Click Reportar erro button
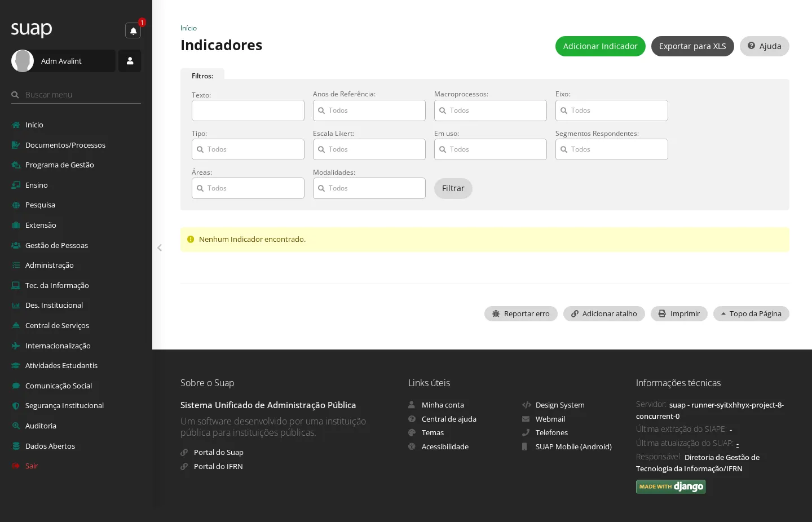812x522 pixels. pyautogui.click(x=521, y=314)
